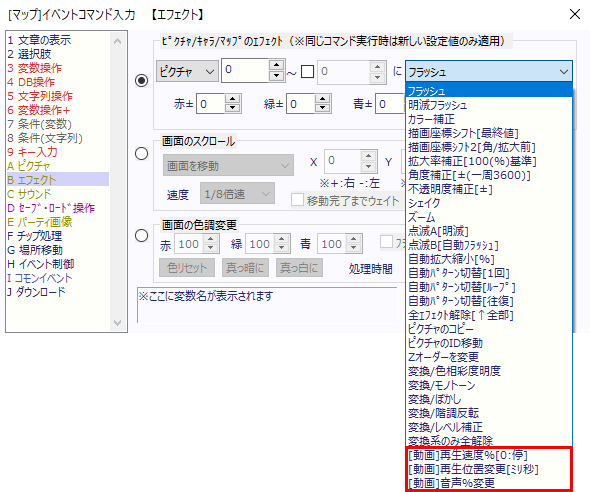This screenshot has width=590, height=492.
Task: Click the picture number input field
Action: pyautogui.click(x=245, y=70)
